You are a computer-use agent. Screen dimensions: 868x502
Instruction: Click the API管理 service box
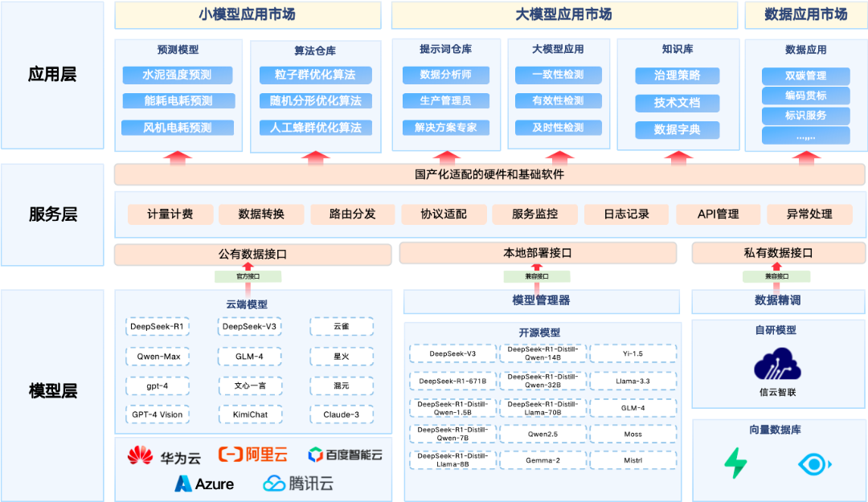click(x=718, y=214)
